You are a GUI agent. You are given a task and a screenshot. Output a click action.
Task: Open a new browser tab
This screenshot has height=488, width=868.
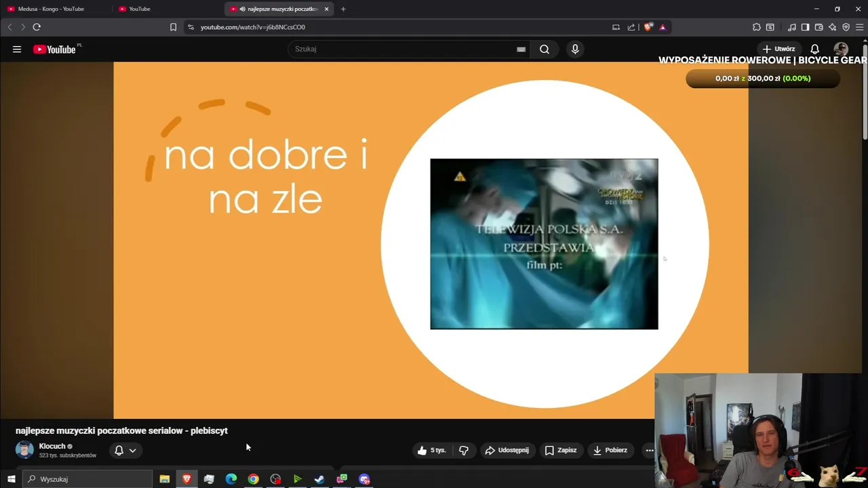pos(343,9)
